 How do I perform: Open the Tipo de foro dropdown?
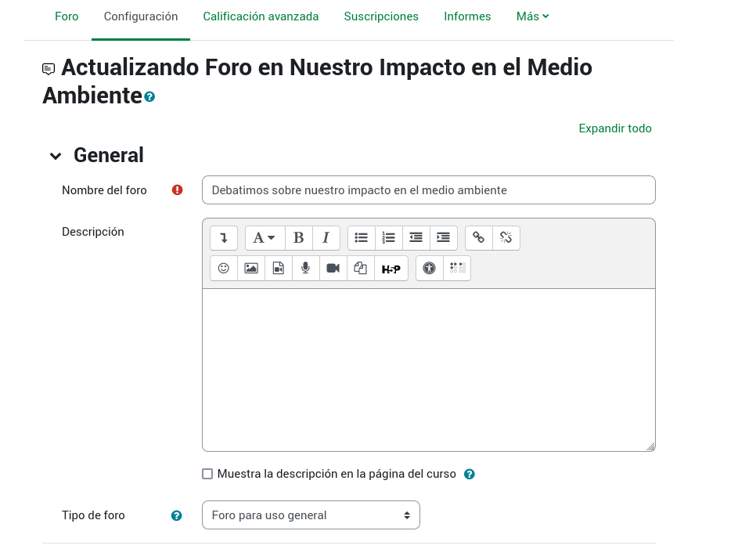coord(311,515)
